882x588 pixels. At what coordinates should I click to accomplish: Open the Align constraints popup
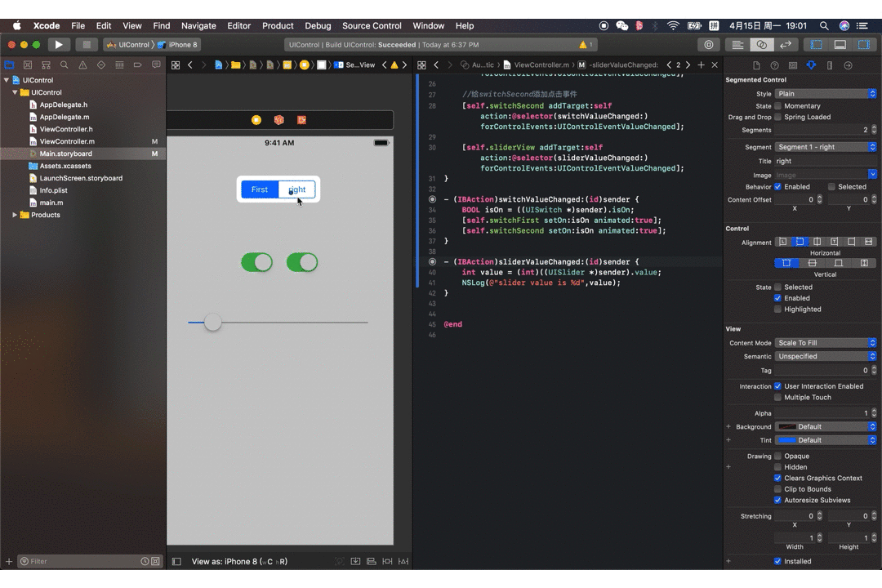[372, 562]
